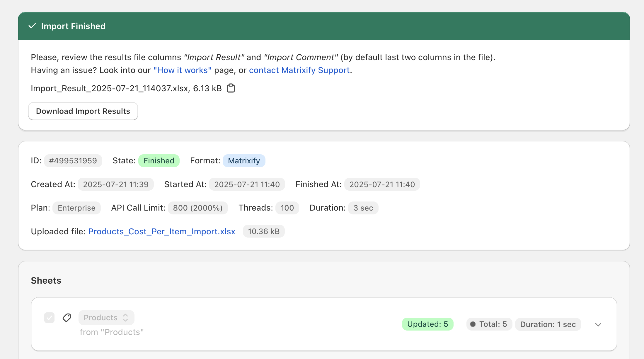
Task: Click the Import Finished banner title
Action: pyautogui.click(x=73, y=26)
